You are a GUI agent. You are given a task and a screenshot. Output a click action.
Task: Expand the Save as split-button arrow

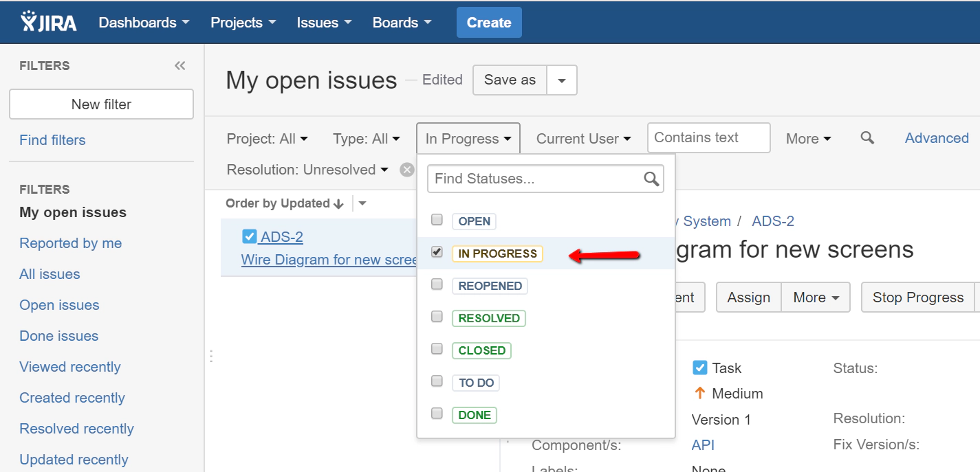562,80
